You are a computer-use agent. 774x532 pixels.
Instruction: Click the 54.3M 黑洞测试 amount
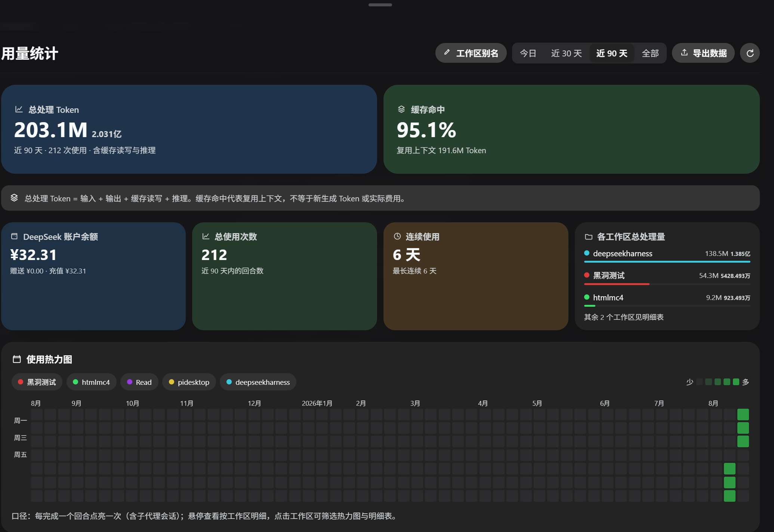pyautogui.click(x=709, y=275)
